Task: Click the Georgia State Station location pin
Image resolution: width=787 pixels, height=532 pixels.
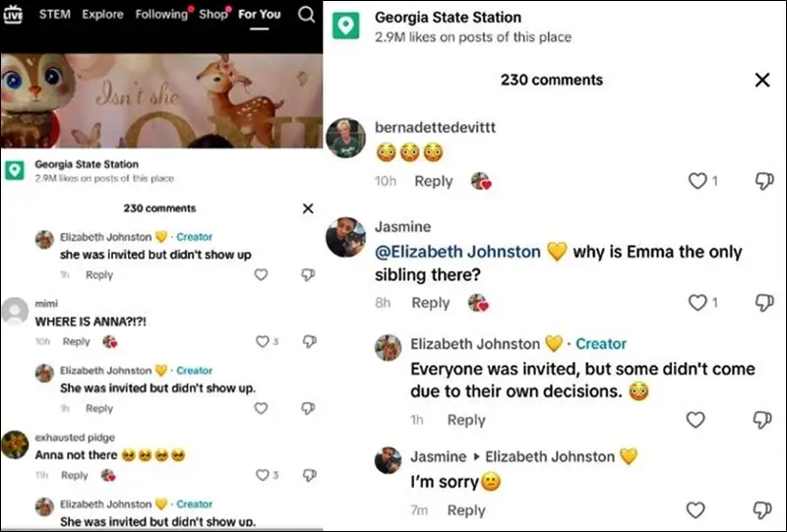Action: pos(345,26)
